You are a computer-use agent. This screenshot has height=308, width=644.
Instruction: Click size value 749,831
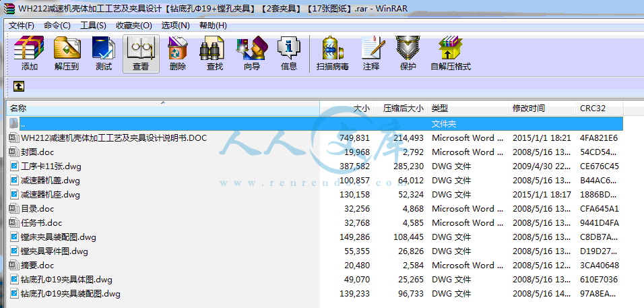coord(354,138)
